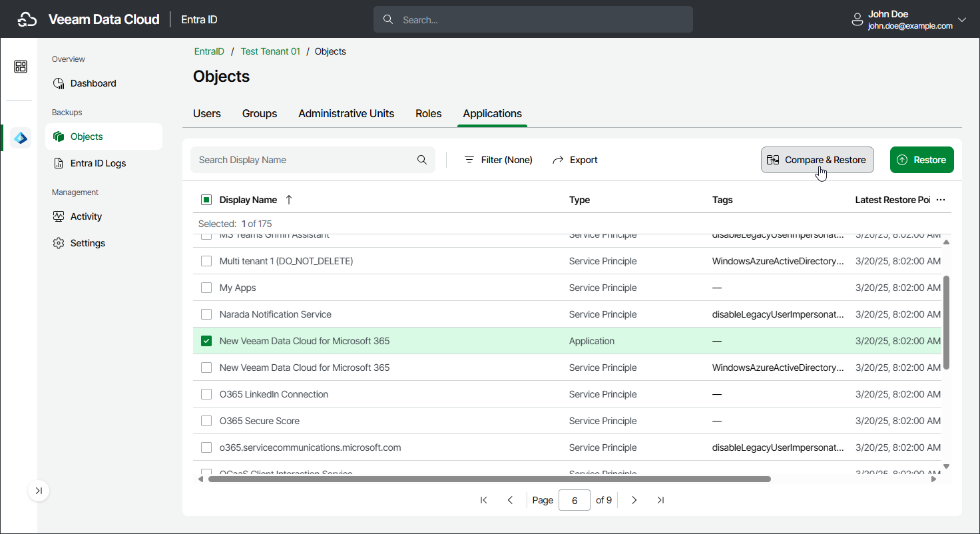Screen dimensions: 980x534
Task: Check the Multi tenant 1 (DO_NOT_DELETE) row checkbox
Action: coord(206,261)
